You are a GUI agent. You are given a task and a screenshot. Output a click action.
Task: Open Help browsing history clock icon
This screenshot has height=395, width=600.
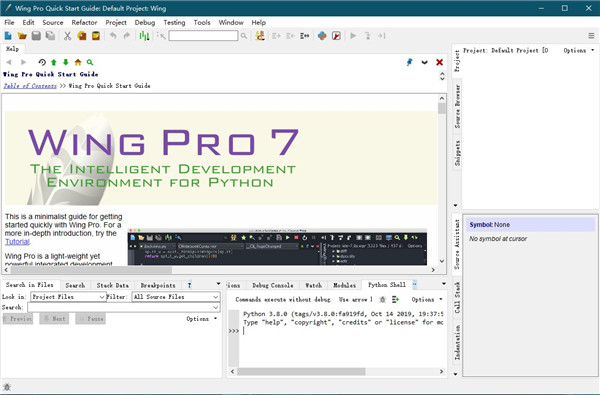[x=42, y=62]
